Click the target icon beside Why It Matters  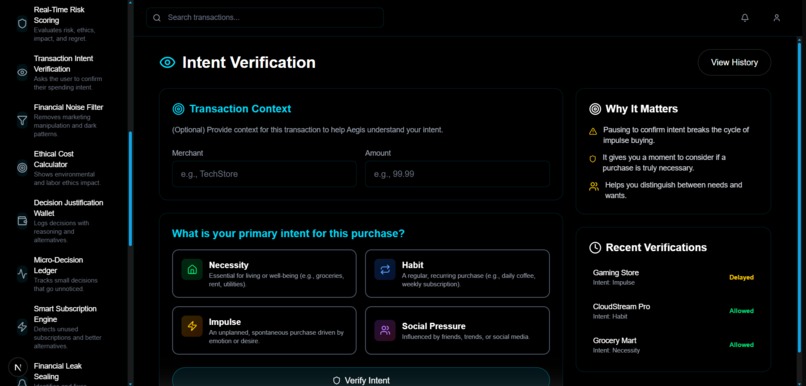pyautogui.click(x=595, y=109)
